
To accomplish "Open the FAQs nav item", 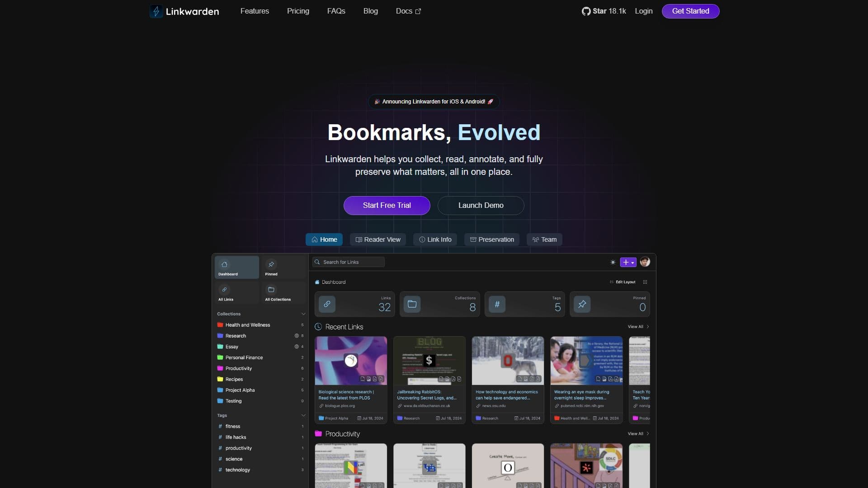I will (336, 11).
